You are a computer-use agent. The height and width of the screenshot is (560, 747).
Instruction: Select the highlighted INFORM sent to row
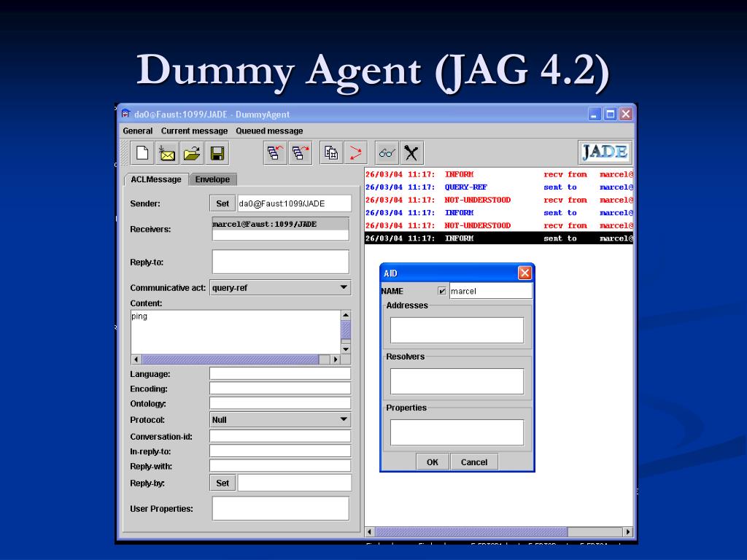[499, 238]
